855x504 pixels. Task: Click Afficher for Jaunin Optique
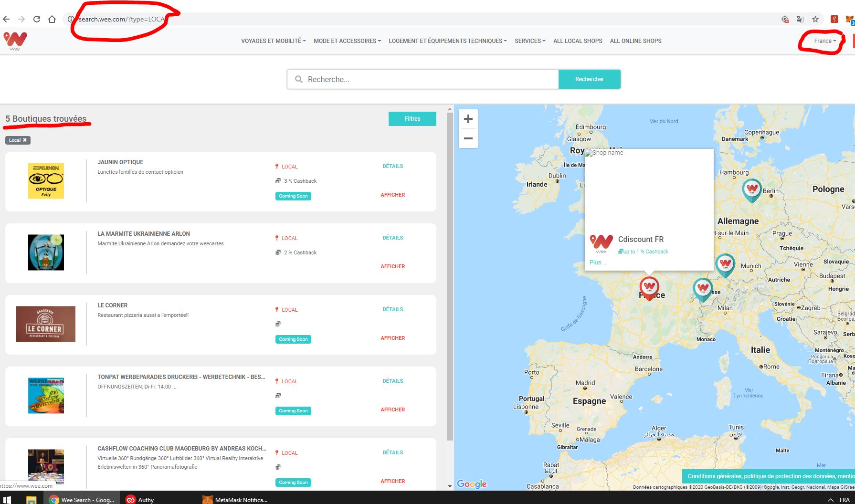(393, 195)
